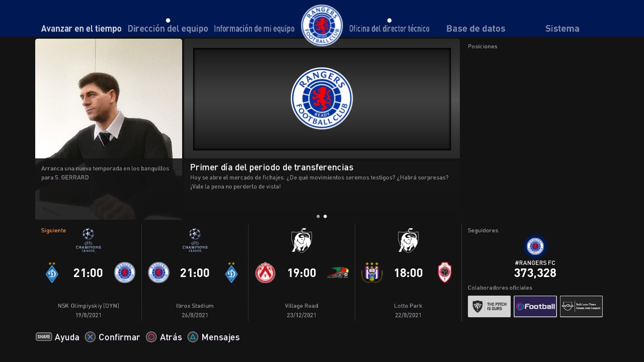Open 'Sistema' menu
This screenshot has height=362, width=644.
point(562,29)
